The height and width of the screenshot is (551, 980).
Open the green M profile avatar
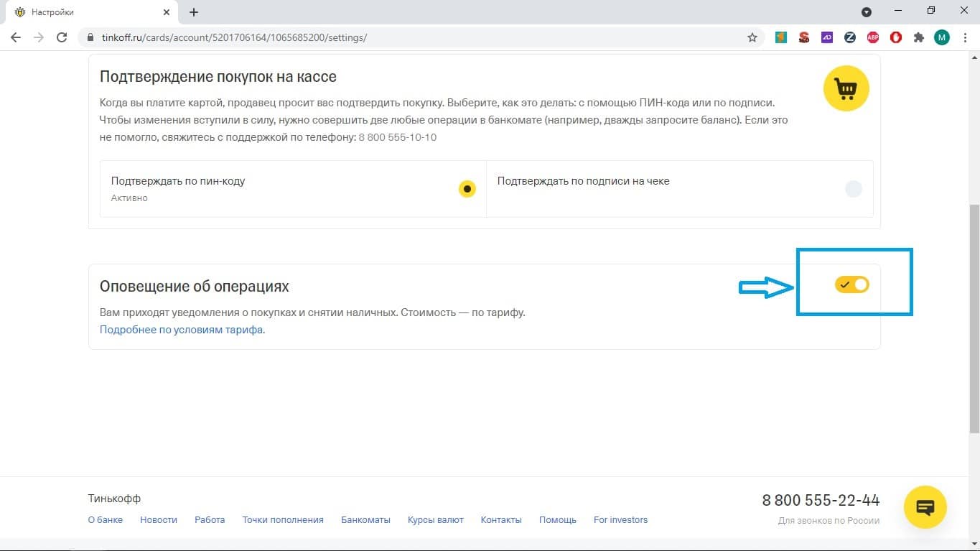[x=941, y=37]
